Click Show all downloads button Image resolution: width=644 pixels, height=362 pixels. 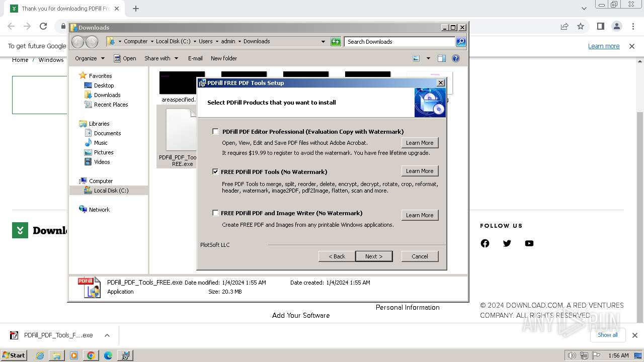click(608, 335)
